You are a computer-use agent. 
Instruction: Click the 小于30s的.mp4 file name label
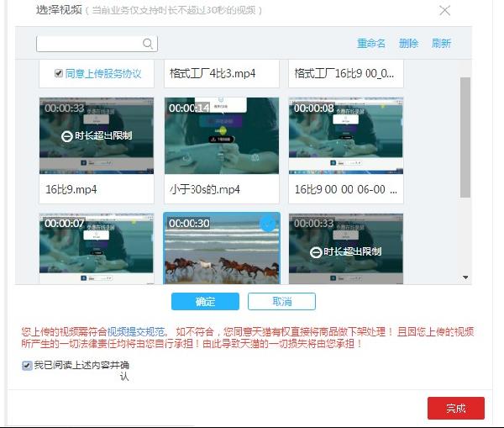point(205,189)
